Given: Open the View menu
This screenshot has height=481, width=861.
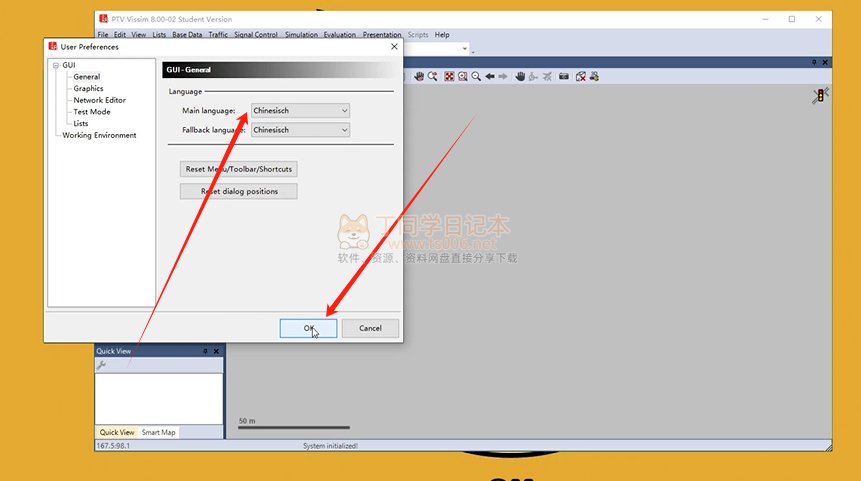Looking at the screenshot, I should point(138,35).
